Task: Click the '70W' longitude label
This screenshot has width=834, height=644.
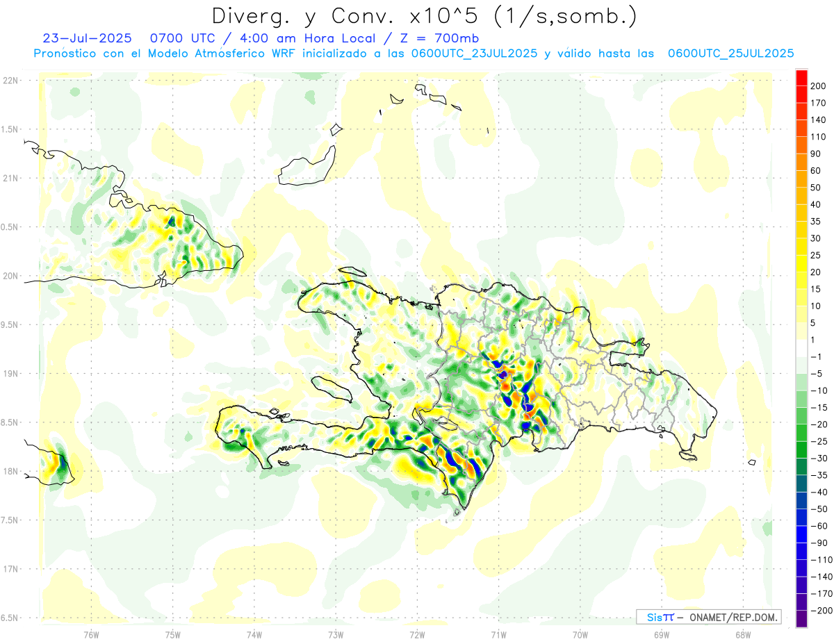Action: [580, 635]
